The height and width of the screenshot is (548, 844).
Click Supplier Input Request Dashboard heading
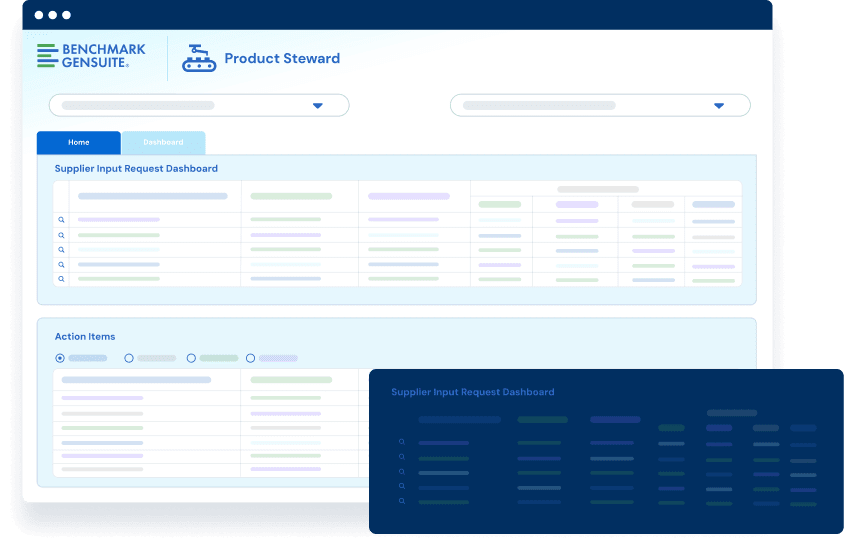(x=136, y=169)
